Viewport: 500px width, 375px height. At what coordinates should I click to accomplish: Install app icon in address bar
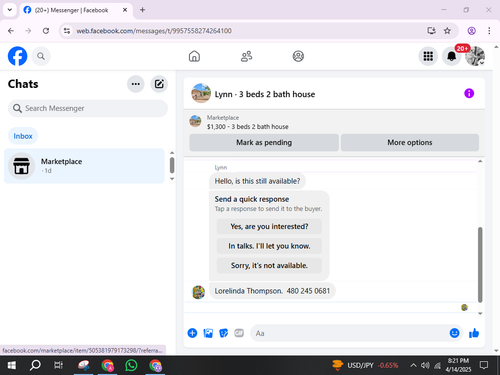point(431,31)
